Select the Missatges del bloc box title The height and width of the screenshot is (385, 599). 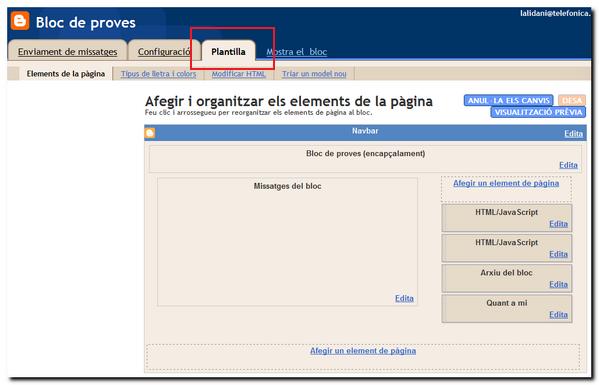point(287,186)
